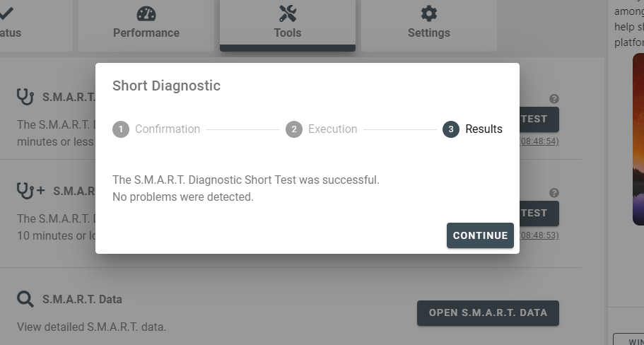Image resolution: width=644 pixels, height=345 pixels.
Task: Select step 1 Confirmation circle
Action: click(x=121, y=129)
